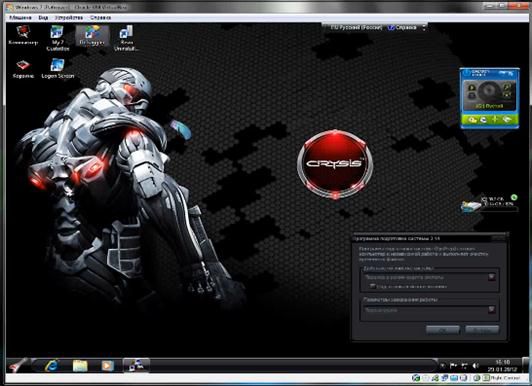The height and width of the screenshot is (386, 532).
Task: Open the Вид menu
Action: (x=43, y=17)
